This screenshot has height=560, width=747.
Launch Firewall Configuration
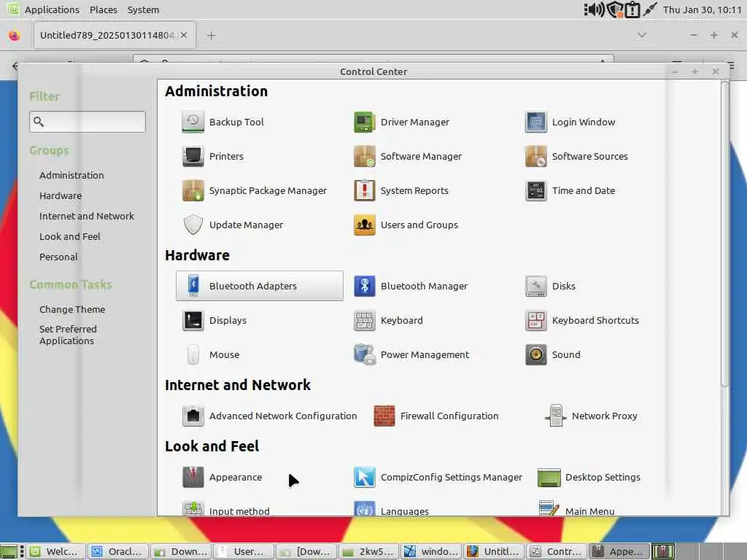436,416
